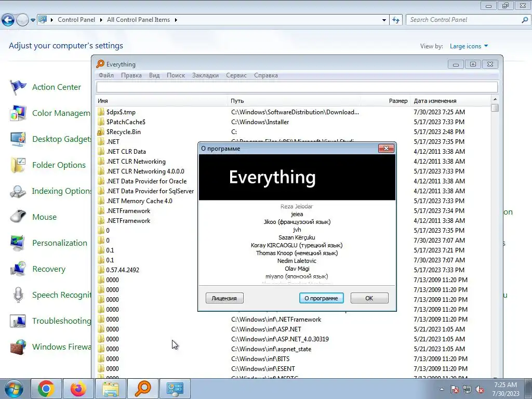Click the О программе button in dialog
The height and width of the screenshot is (399, 532).
pos(321,298)
